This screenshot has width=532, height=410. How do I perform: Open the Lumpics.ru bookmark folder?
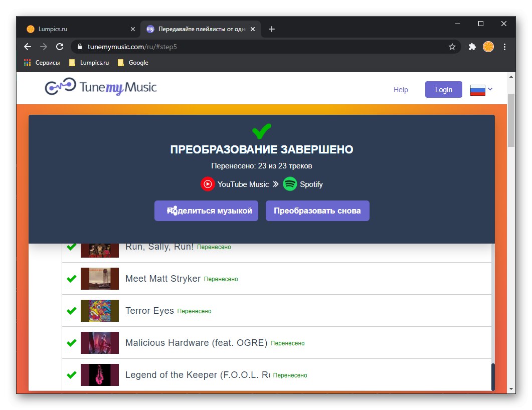[89, 63]
